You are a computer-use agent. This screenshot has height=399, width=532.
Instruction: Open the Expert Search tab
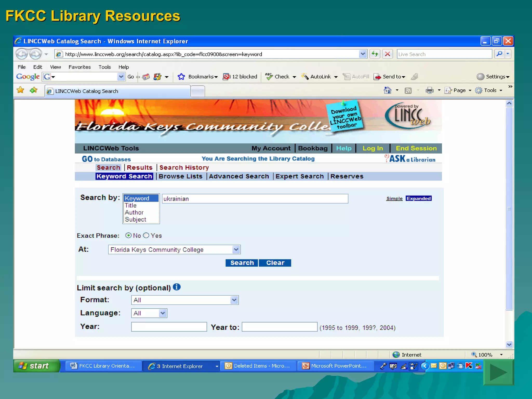pos(300,176)
